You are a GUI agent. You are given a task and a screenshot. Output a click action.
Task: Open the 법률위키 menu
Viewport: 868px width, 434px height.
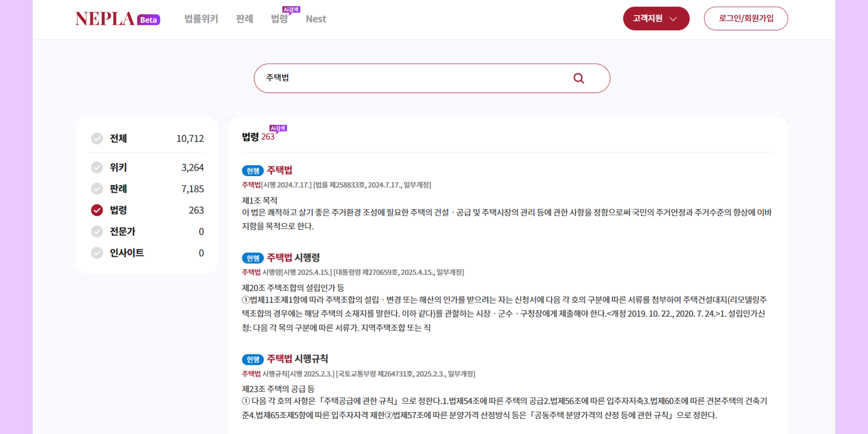coord(201,19)
